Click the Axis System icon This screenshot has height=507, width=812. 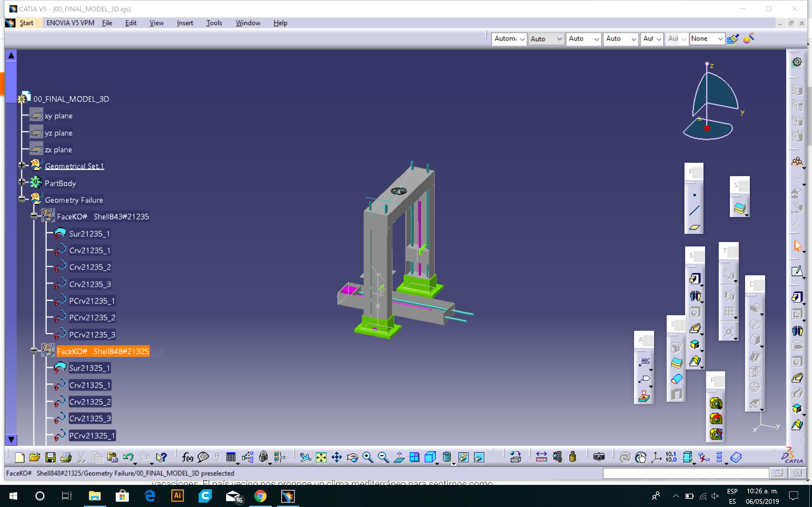[x=656, y=457]
